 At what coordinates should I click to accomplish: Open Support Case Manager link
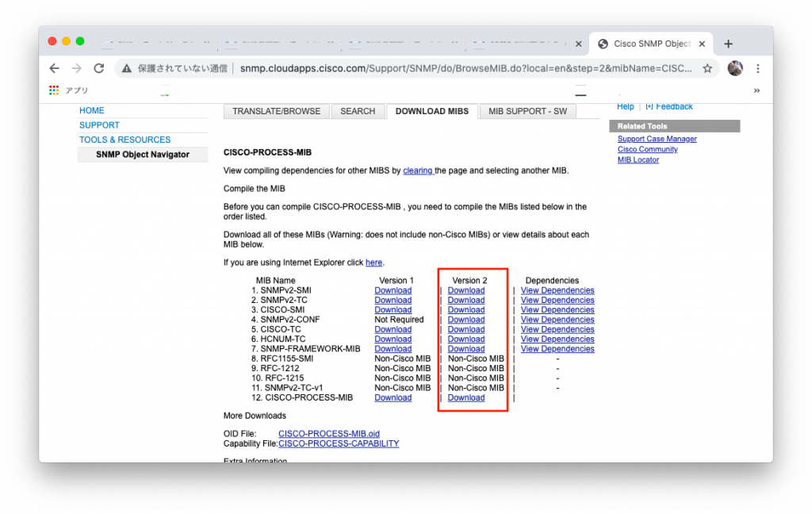tap(657, 139)
